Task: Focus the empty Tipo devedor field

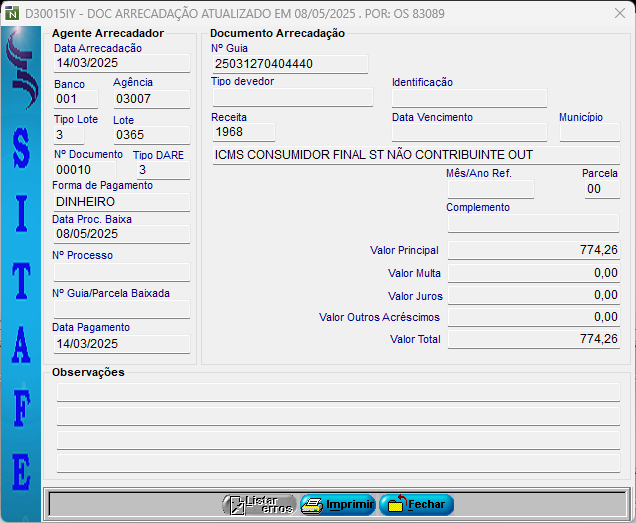Action: (292, 98)
